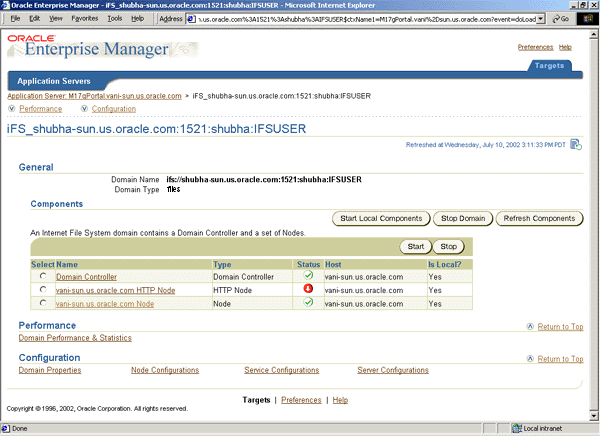Open the View menu
The image size is (600, 436).
pyautogui.click(x=55, y=18)
